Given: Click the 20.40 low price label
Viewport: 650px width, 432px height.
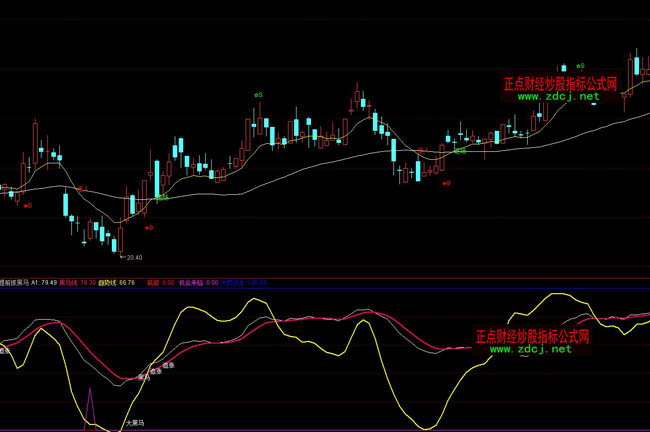Looking at the screenshot, I should (132, 257).
